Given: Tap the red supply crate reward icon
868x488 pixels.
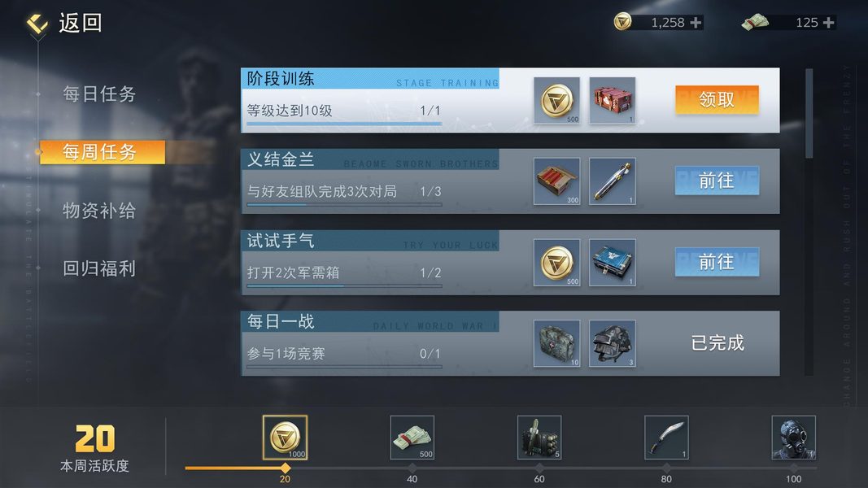Looking at the screenshot, I should point(613,101).
